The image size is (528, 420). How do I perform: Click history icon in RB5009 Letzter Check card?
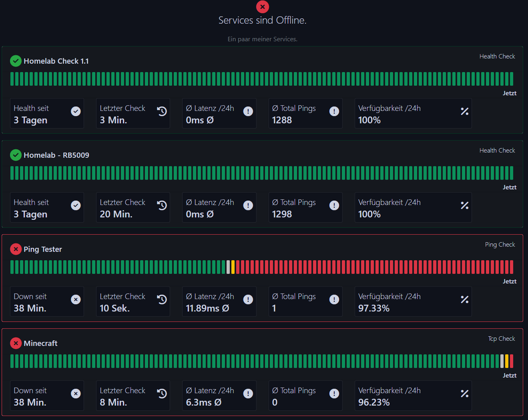pos(162,206)
